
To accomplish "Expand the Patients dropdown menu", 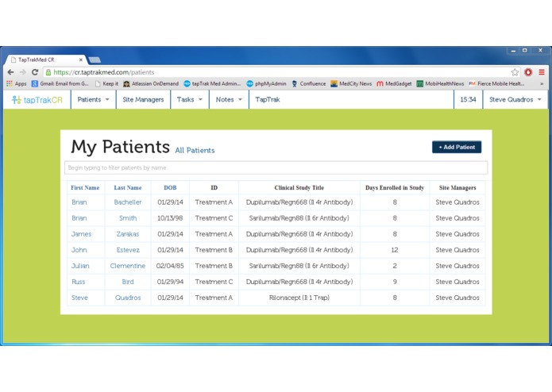I will tap(93, 99).
